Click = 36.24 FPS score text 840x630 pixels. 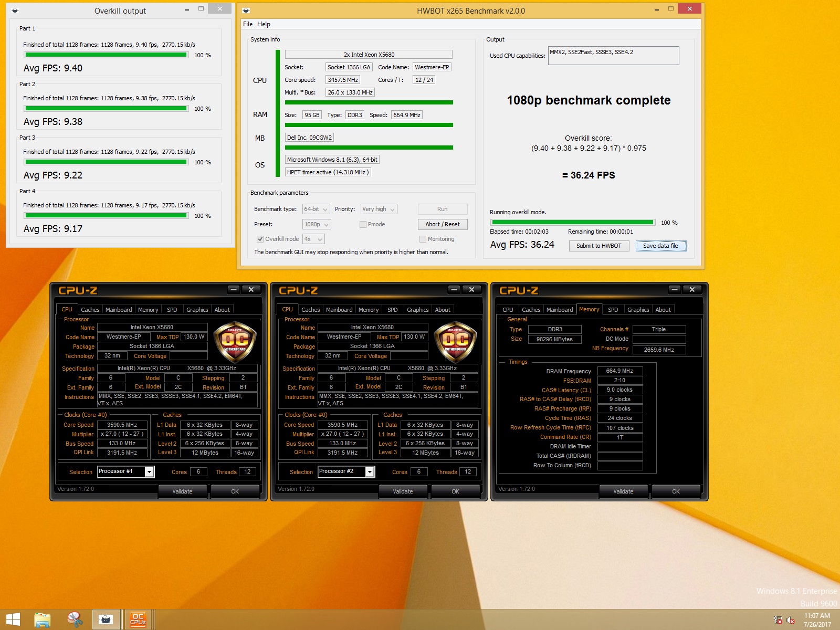tap(589, 175)
